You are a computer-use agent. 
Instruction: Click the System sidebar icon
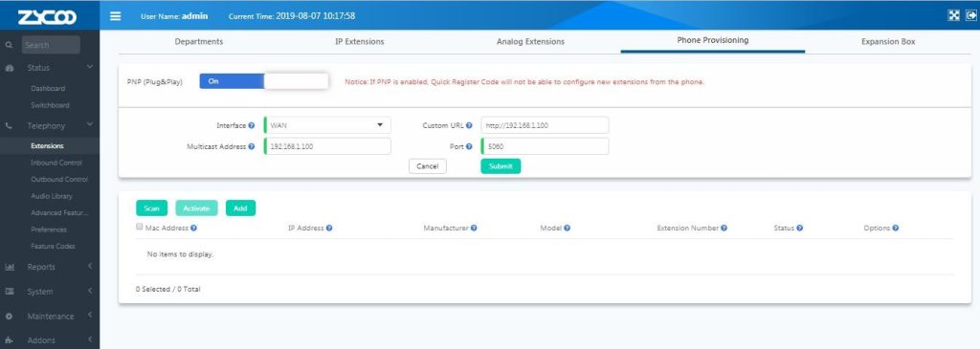point(10,292)
